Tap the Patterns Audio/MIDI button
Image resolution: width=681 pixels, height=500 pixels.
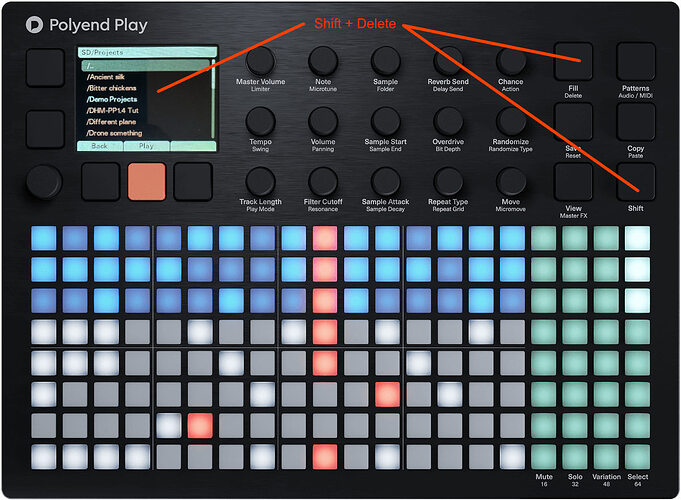click(x=636, y=61)
